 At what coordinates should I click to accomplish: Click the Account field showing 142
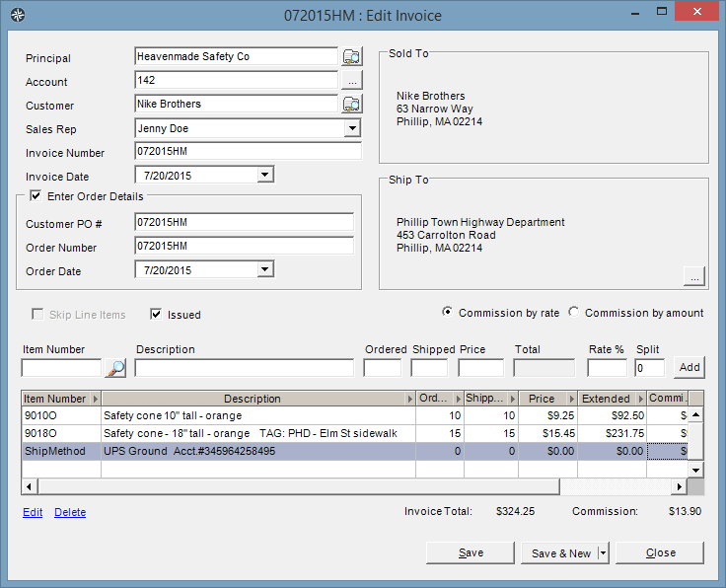click(236, 80)
